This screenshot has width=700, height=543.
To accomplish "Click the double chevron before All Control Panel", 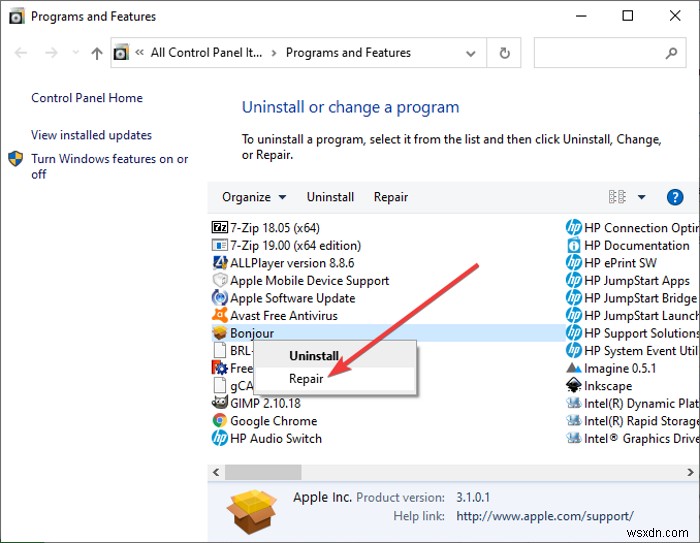I will 139,53.
